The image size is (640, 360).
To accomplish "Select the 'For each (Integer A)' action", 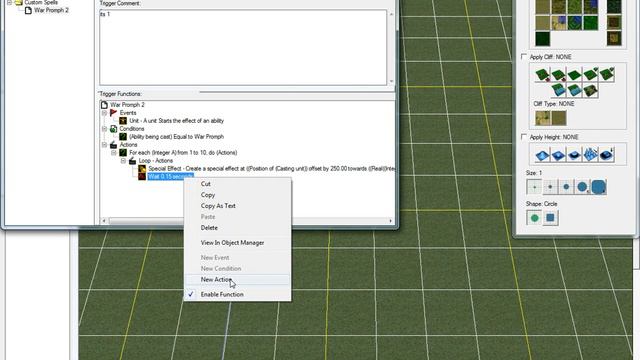I will [x=183, y=153].
